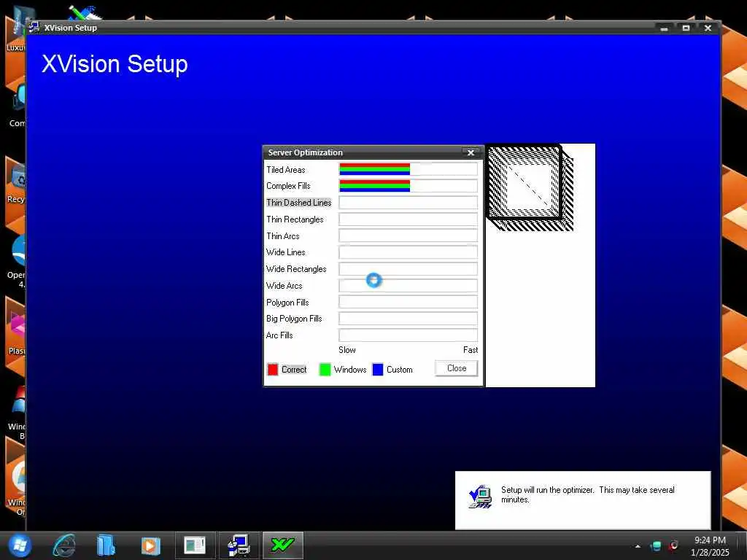
Task: Click the setup installer taskbar icon
Action: click(239, 545)
